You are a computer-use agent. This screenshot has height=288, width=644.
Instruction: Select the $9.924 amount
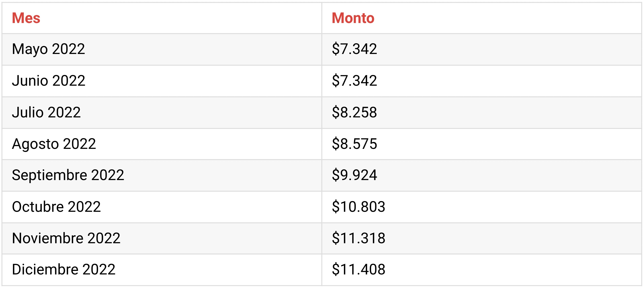point(354,175)
